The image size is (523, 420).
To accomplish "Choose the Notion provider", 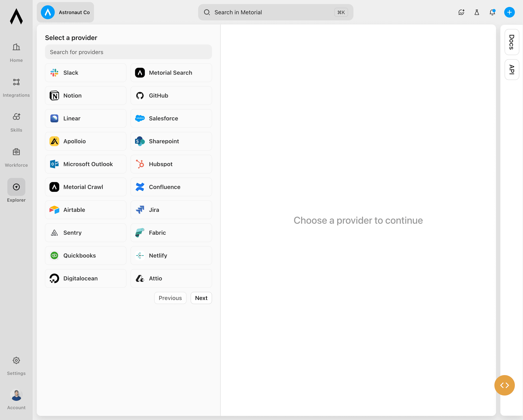I will click(86, 96).
